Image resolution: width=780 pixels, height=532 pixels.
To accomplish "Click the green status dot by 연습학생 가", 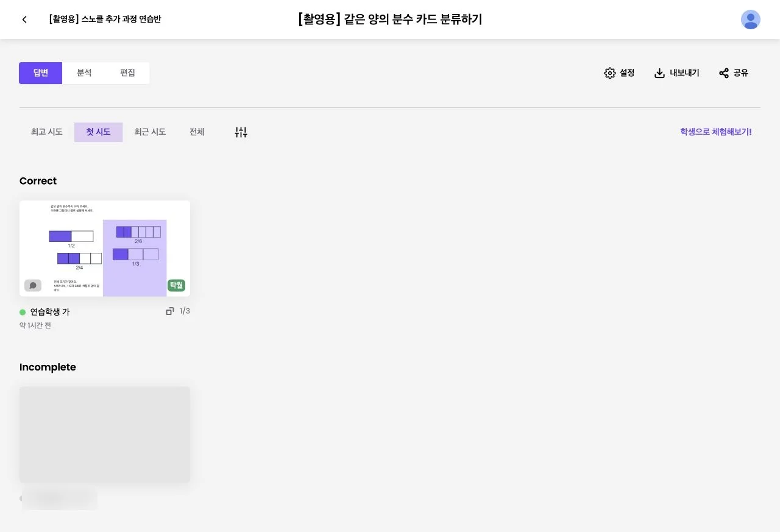I will pyautogui.click(x=23, y=313).
